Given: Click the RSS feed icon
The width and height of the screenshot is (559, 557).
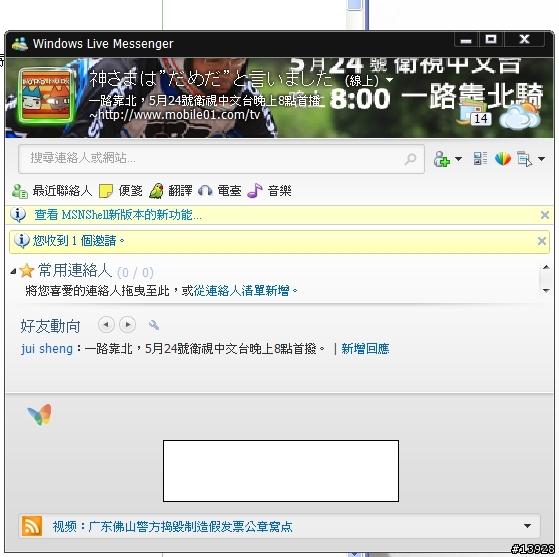Looking at the screenshot, I should tap(32, 526).
